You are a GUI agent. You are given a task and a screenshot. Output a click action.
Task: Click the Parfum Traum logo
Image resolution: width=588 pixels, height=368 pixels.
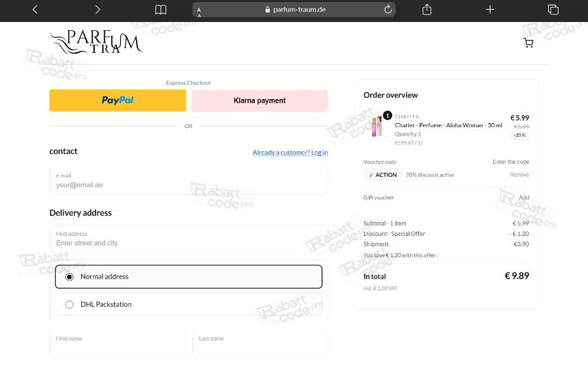[96, 42]
